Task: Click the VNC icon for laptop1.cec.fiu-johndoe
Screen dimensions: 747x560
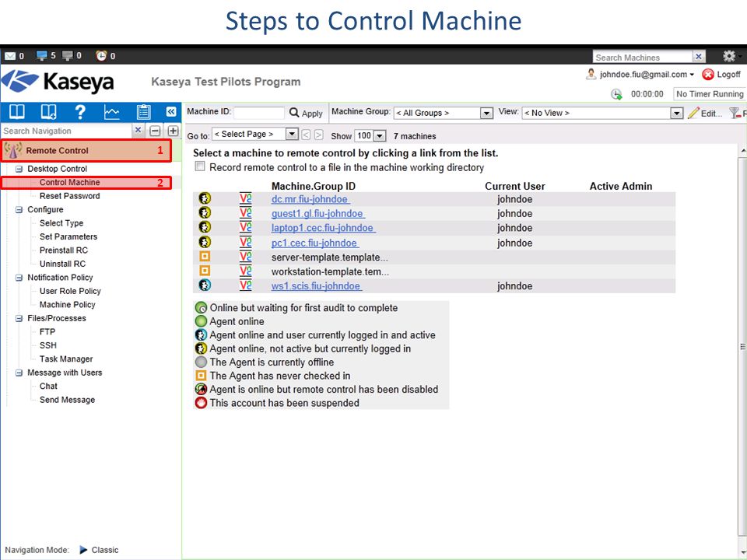Action: (245, 227)
